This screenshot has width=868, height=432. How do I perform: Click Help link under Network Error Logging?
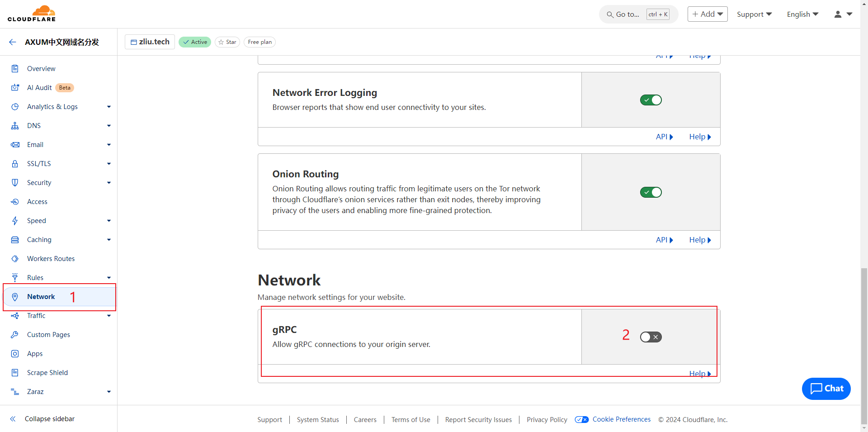[700, 137]
